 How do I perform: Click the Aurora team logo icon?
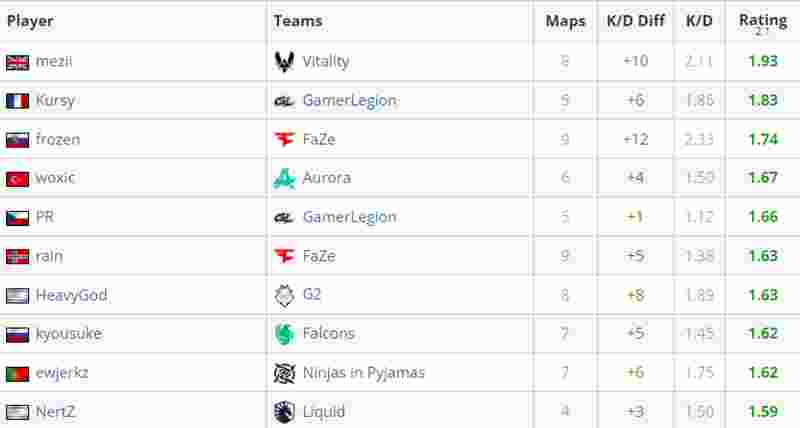pyautogui.click(x=284, y=178)
